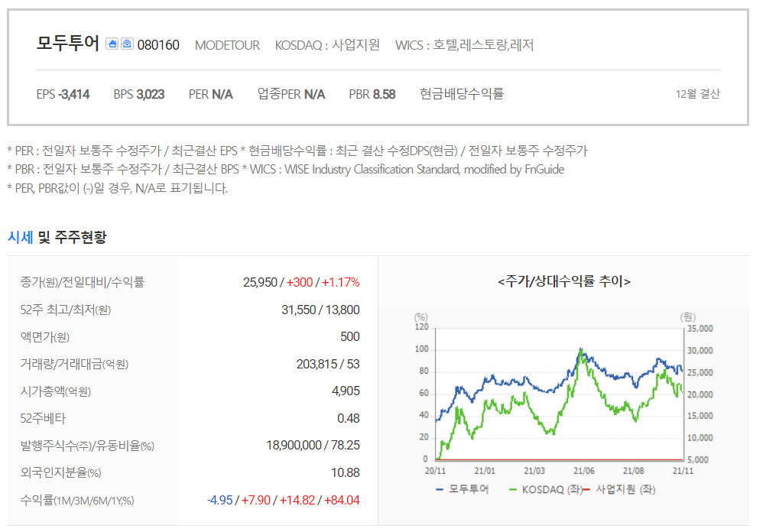The image size is (763, 532).
Task: Click the market cap 4,905 value
Action: (x=346, y=391)
